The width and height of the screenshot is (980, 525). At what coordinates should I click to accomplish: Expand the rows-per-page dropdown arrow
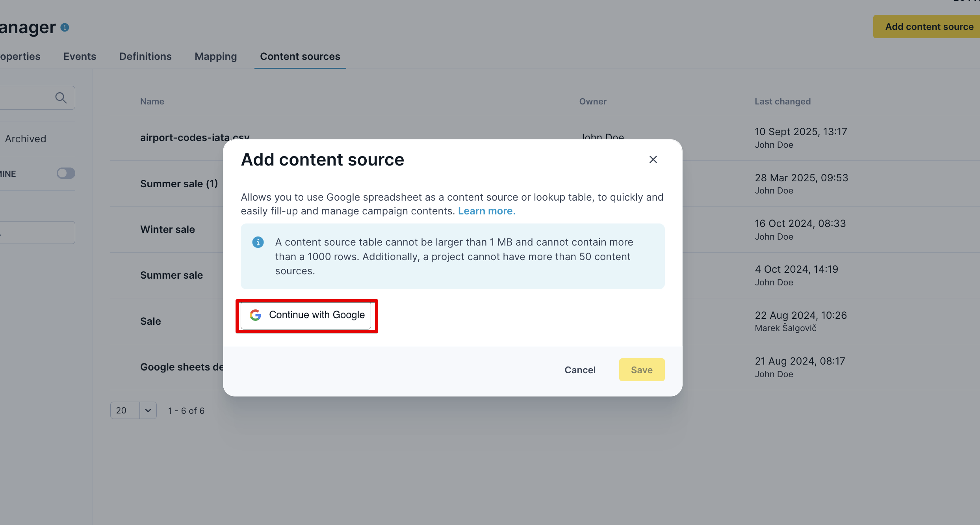(x=148, y=410)
